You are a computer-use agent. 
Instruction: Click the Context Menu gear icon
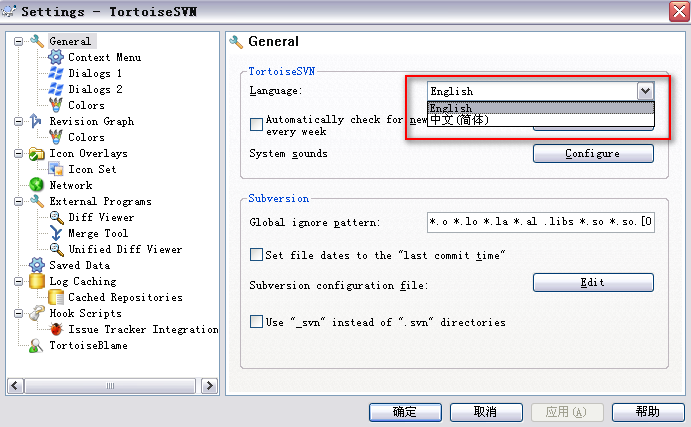[x=56, y=57]
